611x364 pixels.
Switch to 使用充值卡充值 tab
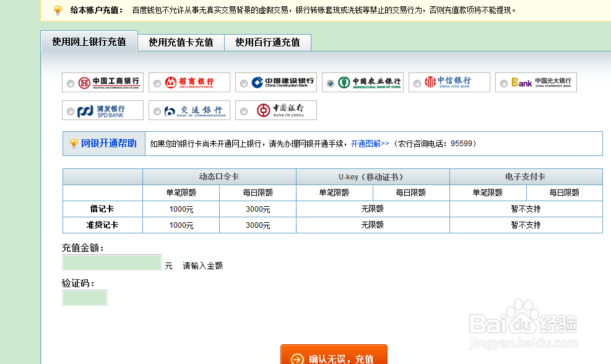tap(181, 42)
